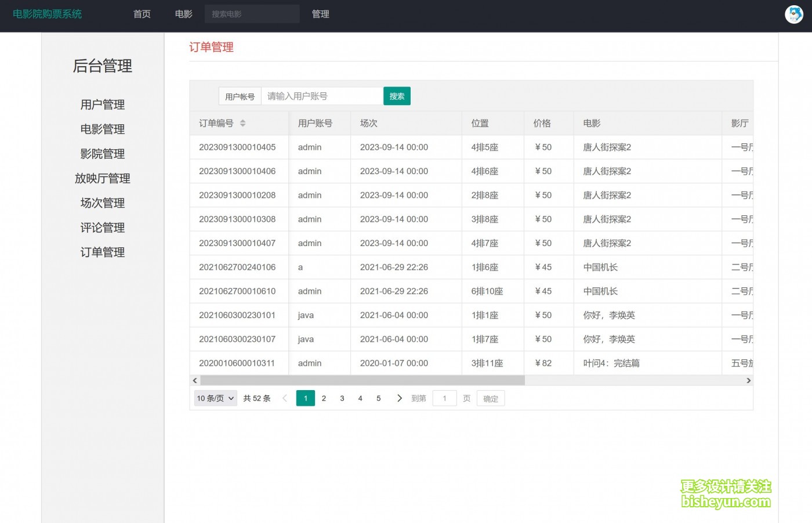Focus the 请输入用户账号 input field
The width and height of the screenshot is (812, 523).
tap(322, 96)
